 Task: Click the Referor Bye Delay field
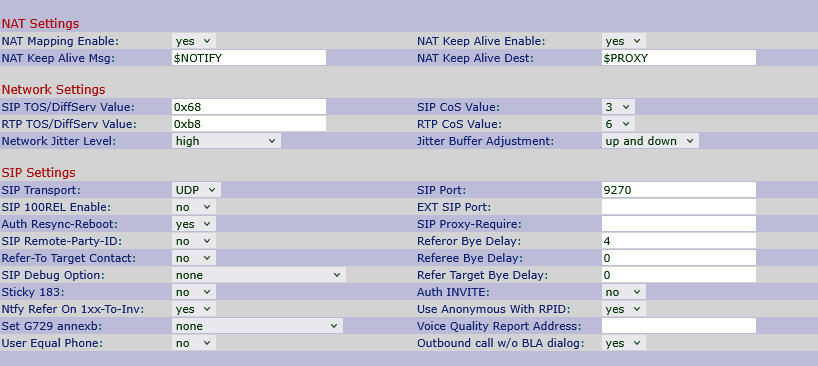(679, 241)
